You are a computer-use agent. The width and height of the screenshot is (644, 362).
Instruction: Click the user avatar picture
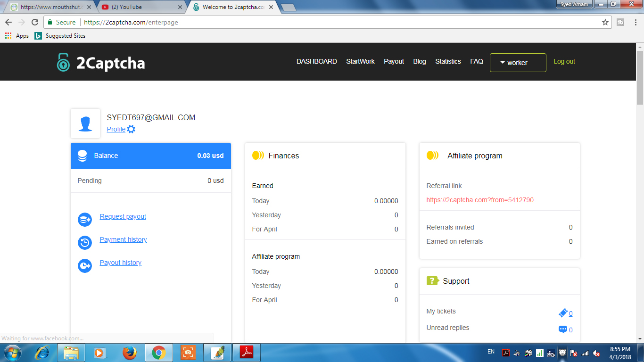(85, 123)
